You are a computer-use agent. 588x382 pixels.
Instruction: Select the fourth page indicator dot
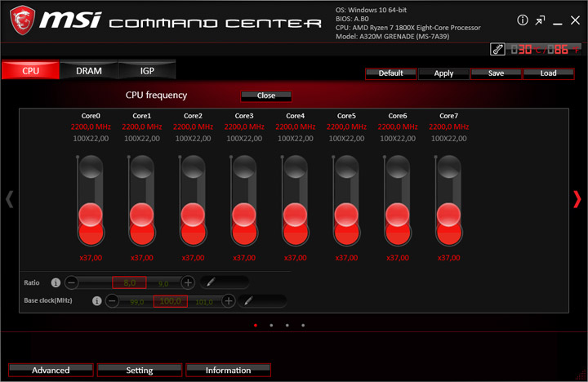click(303, 326)
